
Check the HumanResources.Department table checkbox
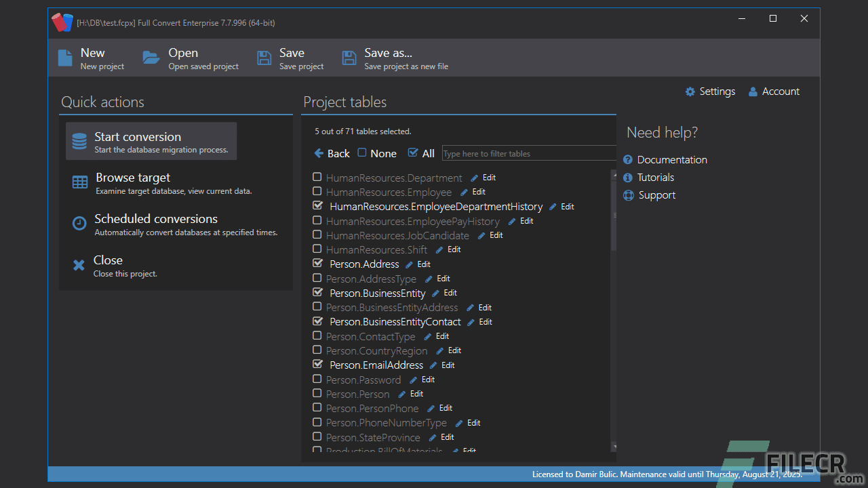(317, 176)
